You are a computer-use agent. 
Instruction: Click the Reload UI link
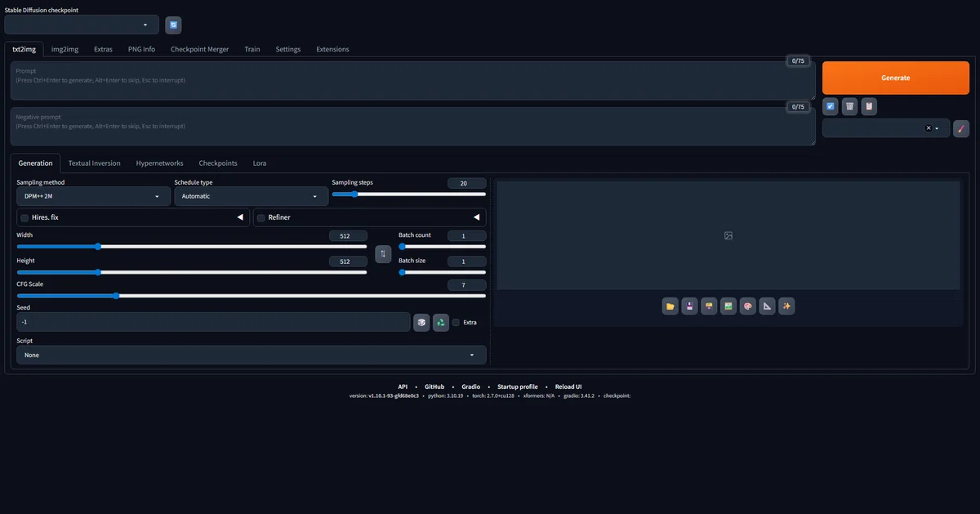(568, 387)
